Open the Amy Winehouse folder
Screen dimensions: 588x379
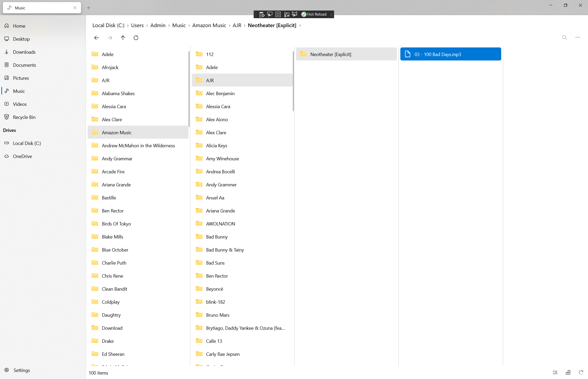pos(242,158)
